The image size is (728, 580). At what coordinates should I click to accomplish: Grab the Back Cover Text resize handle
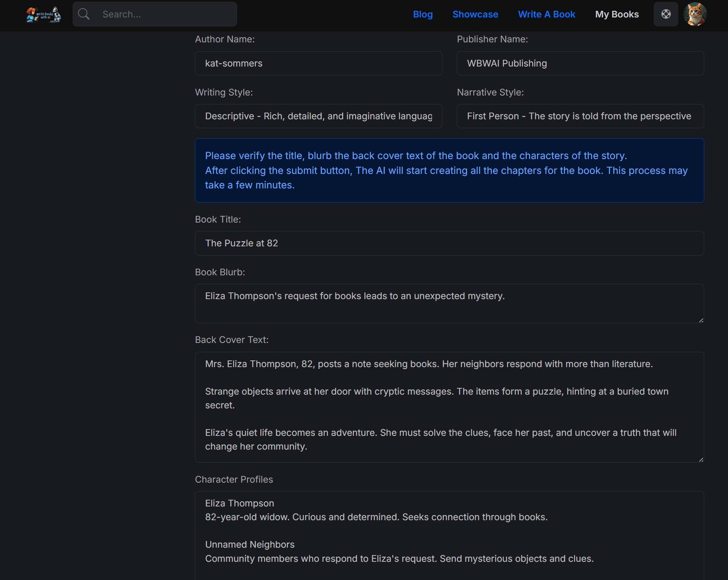point(701,459)
